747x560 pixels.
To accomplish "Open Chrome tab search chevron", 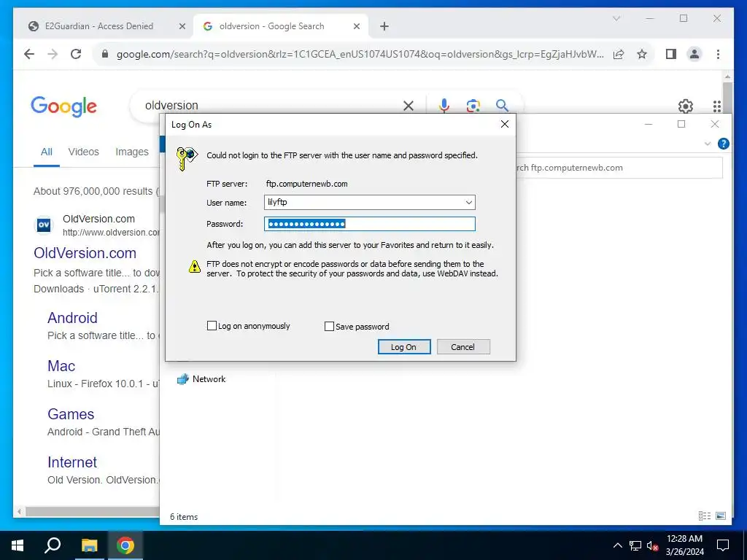I will [616, 18].
